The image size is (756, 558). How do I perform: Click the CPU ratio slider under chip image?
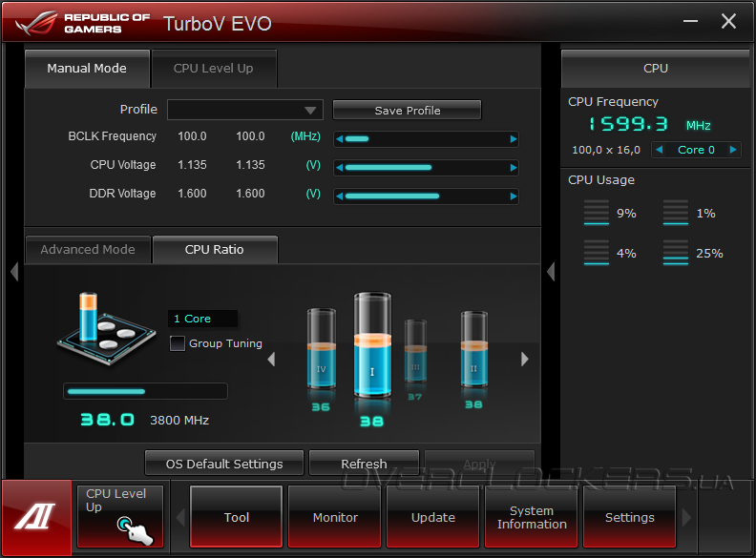(x=145, y=391)
